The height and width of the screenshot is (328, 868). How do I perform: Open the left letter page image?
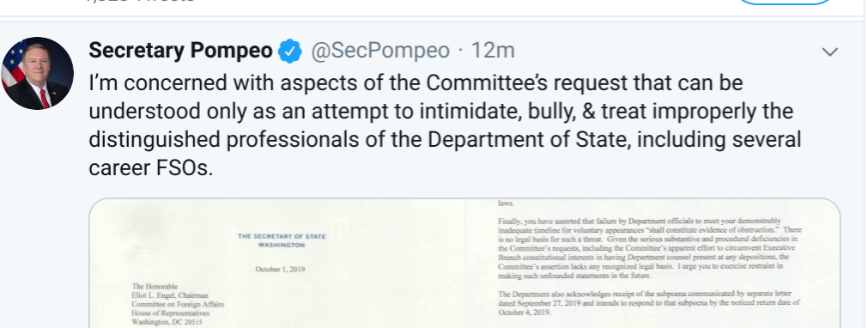(276, 264)
